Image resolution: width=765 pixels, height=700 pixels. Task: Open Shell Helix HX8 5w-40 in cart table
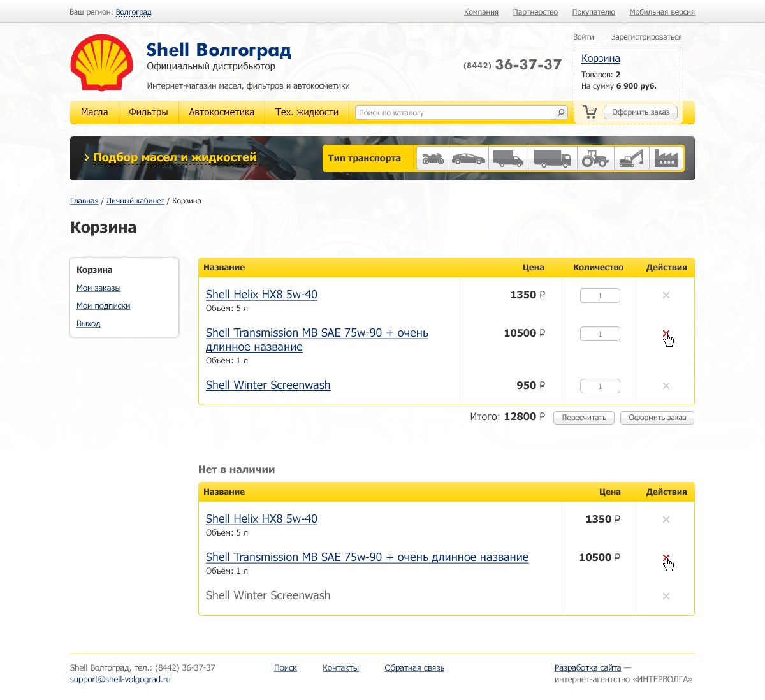click(x=261, y=295)
